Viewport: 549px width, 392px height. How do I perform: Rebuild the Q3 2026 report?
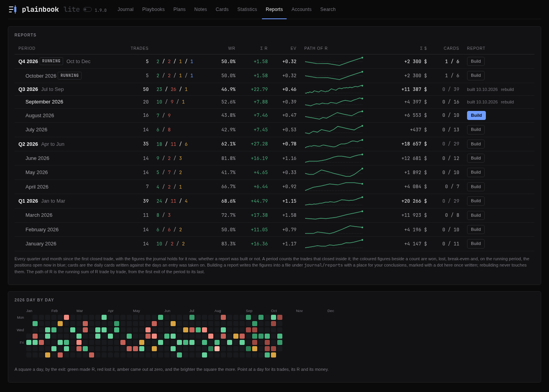tap(507, 89)
